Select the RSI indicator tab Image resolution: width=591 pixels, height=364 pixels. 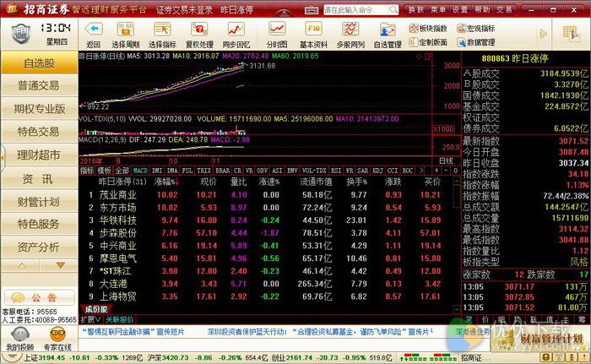point(338,171)
